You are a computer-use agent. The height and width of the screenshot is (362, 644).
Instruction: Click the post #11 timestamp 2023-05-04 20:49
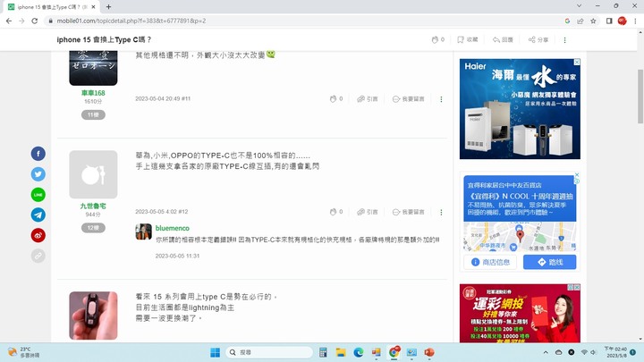(x=158, y=99)
